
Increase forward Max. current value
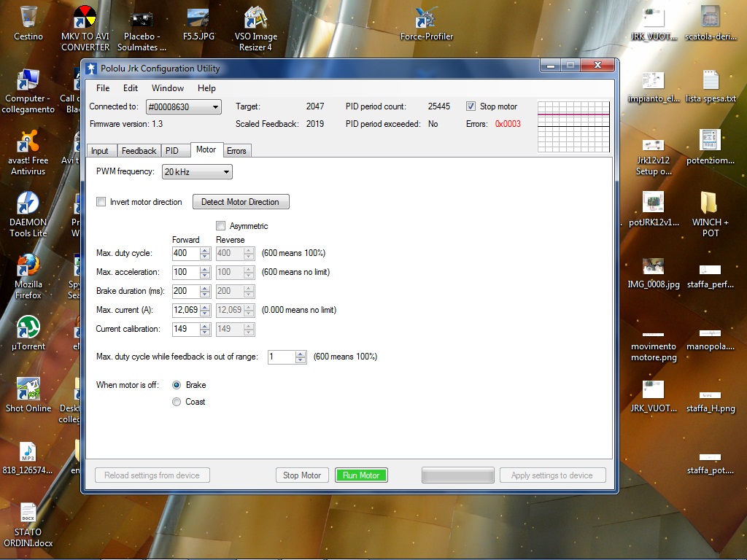(x=205, y=308)
